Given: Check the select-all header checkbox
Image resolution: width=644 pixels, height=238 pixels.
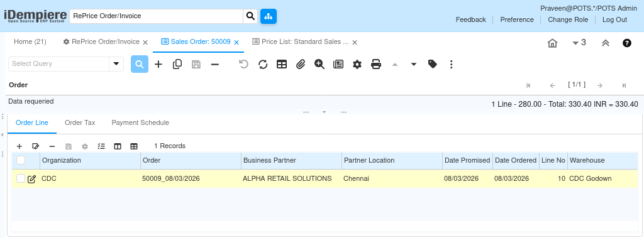Looking at the screenshot, I should (21, 160).
